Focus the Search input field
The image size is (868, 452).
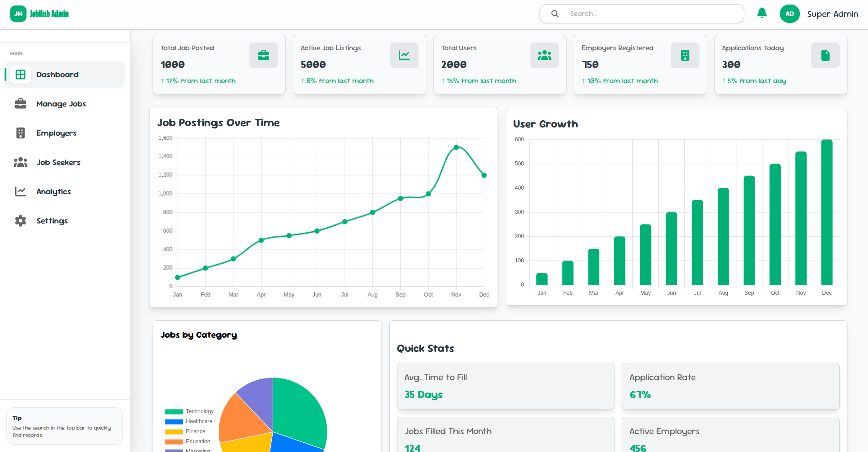click(653, 14)
